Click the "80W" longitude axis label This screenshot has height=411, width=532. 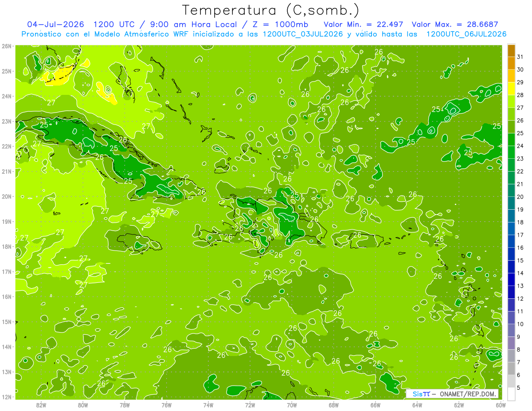point(83,405)
